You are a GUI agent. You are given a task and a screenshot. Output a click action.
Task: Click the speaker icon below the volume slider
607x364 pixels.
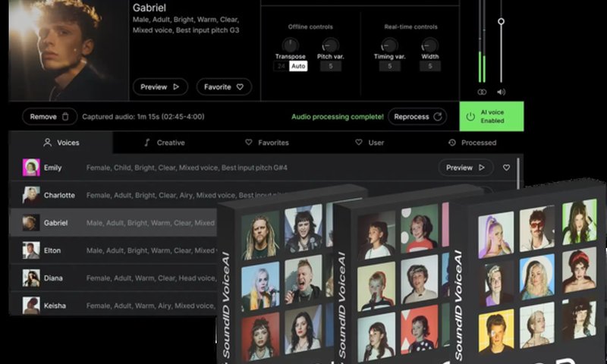point(501,92)
